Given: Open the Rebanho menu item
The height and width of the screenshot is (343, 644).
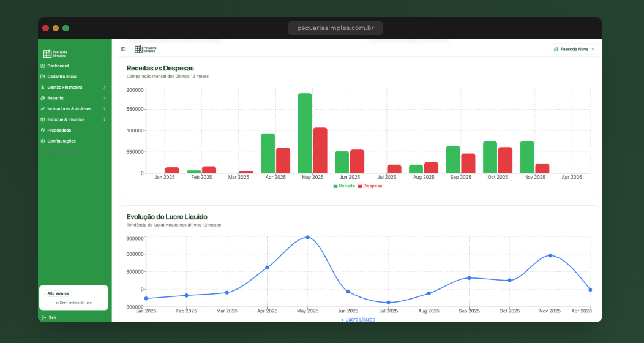Looking at the screenshot, I should point(56,98).
